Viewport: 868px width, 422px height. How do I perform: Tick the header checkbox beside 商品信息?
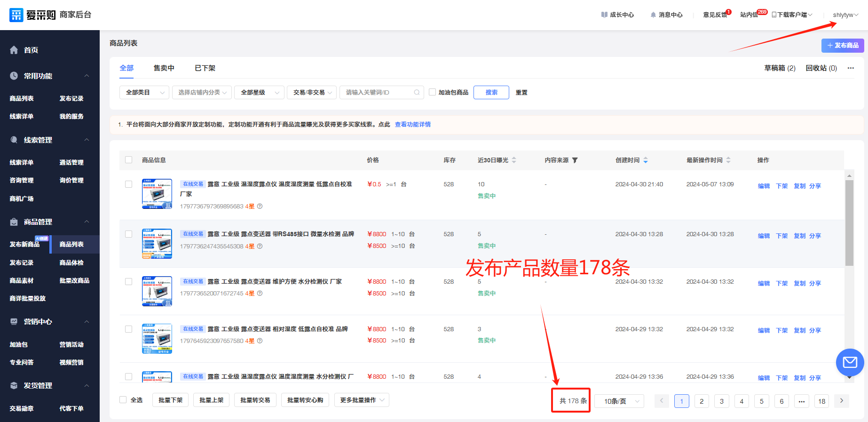[x=129, y=160]
